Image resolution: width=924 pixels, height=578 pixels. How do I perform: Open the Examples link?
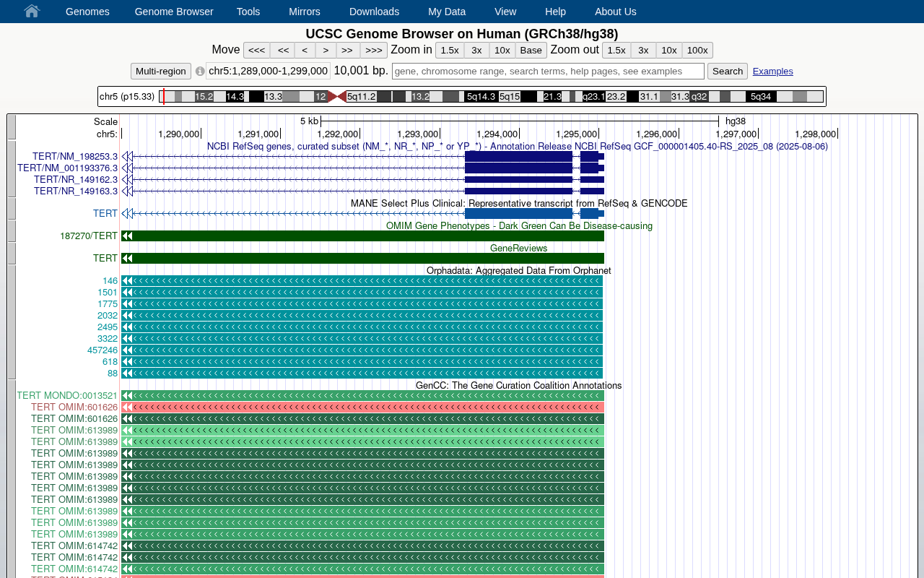click(x=773, y=72)
